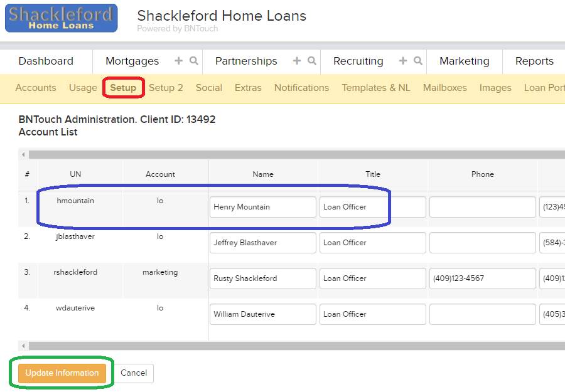565x392 pixels.
Task: Open the Mortgages tab
Action: coord(132,61)
